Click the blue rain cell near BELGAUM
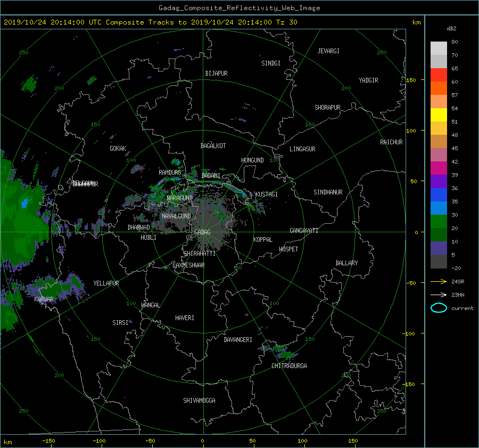The width and height of the screenshot is (479, 448). pos(24,203)
